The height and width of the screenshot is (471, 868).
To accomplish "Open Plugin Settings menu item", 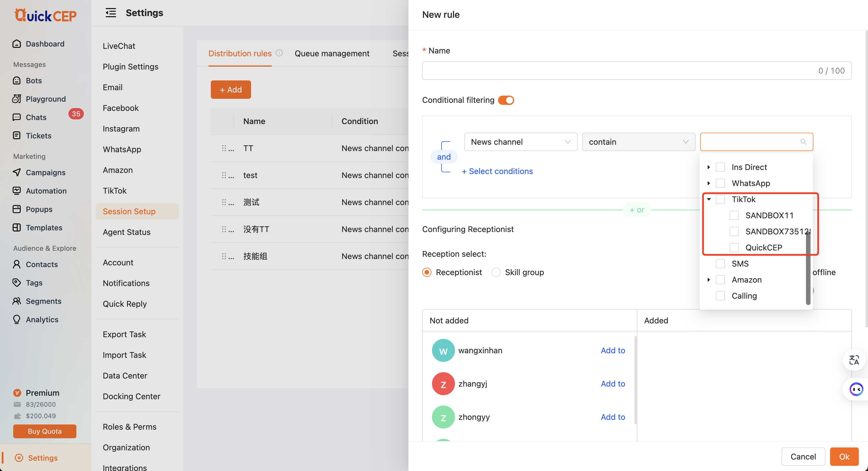I will pyautogui.click(x=130, y=66).
